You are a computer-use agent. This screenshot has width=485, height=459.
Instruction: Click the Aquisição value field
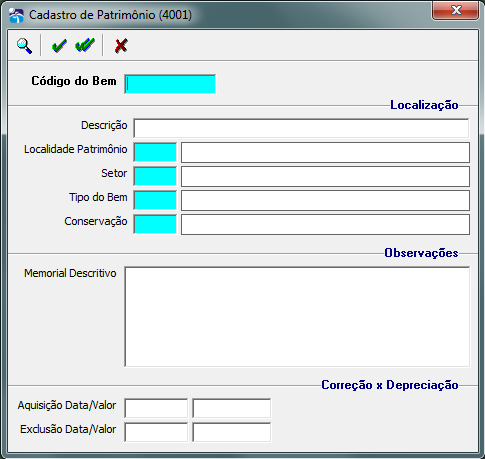pos(232,408)
